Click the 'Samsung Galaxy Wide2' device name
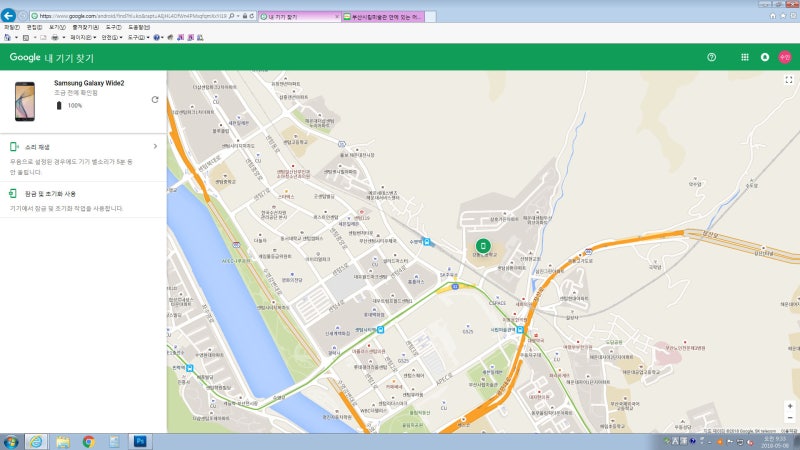 click(x=89, y=83)
